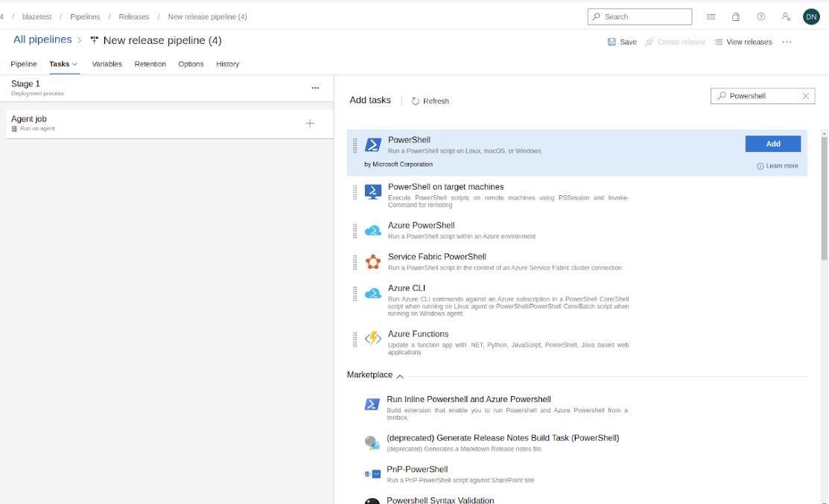Viewport: 829px width, 504px height.
Task: Click the drag handle of Service Fabric PowerShell
Action: (355, 262)
